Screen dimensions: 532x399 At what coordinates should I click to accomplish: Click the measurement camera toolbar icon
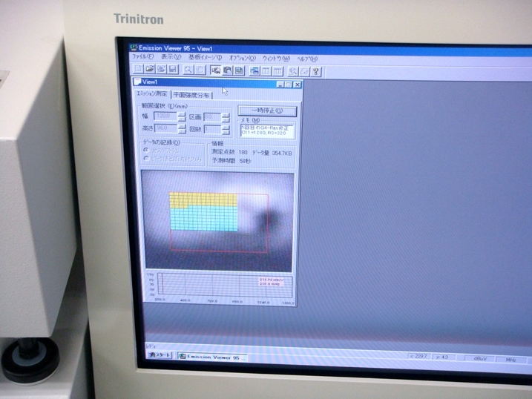point(215,70)
